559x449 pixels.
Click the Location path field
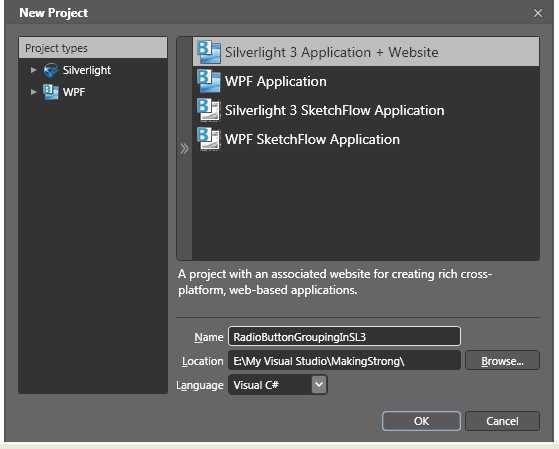tap(344, 361)
